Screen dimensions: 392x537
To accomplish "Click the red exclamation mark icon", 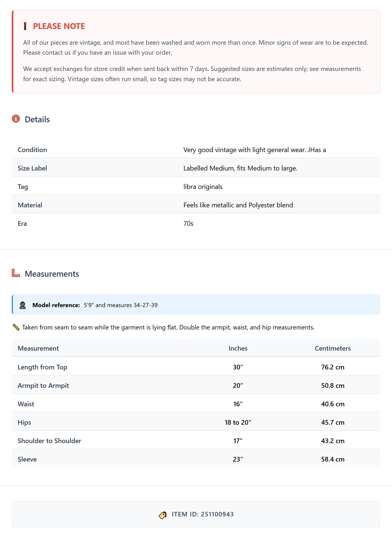I will 25,26.
